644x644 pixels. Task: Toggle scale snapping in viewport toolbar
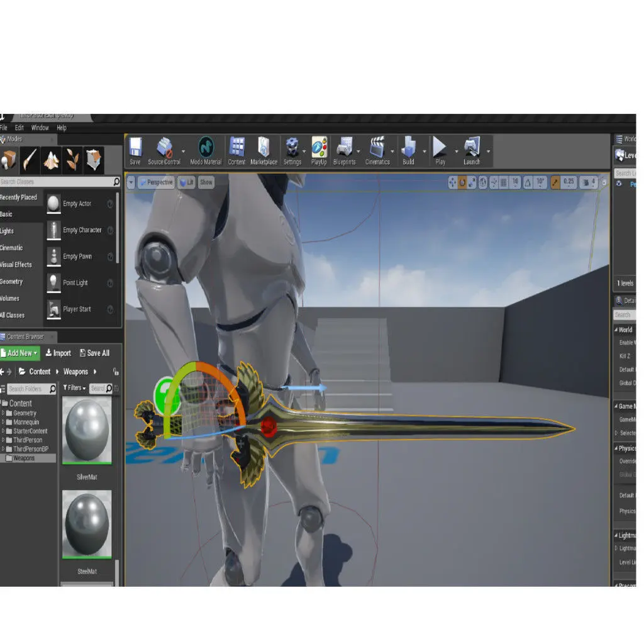[x=555, y=182]
